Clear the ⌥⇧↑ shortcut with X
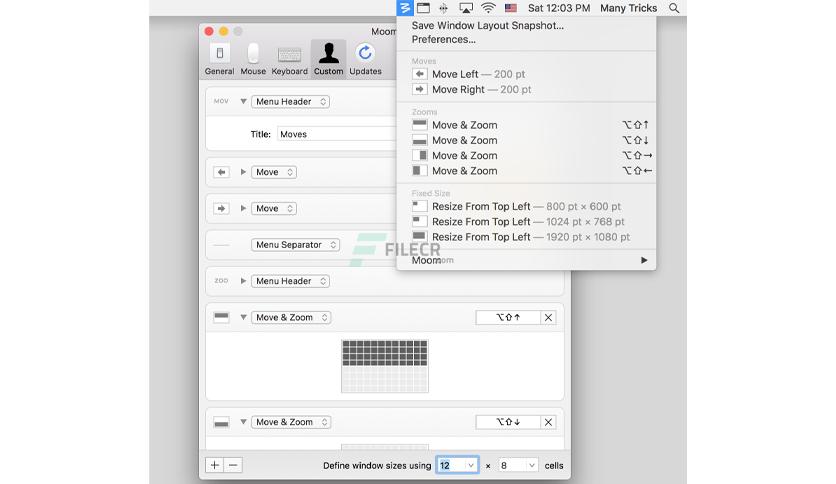The height and width of the screenshot is (484, 836). point(548,317)
